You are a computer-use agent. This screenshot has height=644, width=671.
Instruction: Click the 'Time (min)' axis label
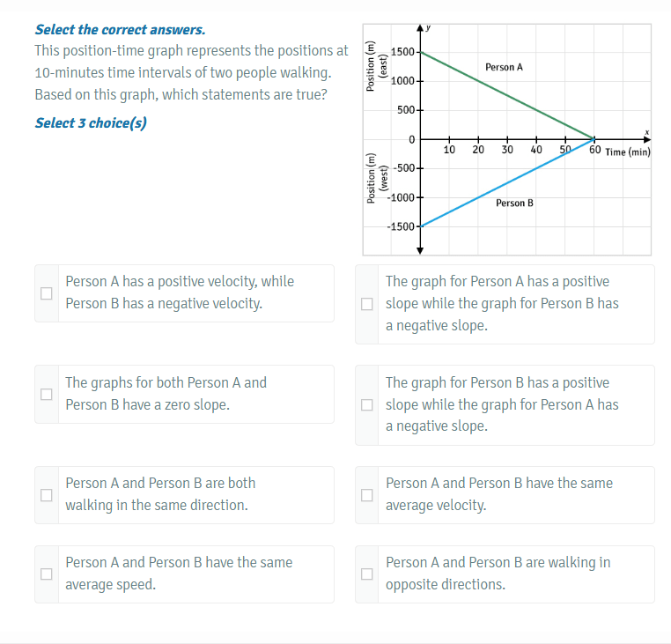click(628, 152)
